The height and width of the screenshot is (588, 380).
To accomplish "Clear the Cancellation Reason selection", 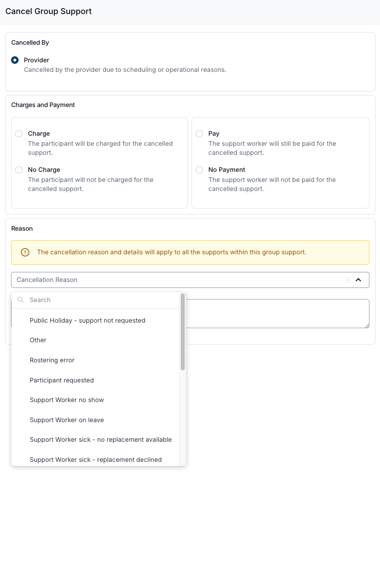I will (348, 280).
